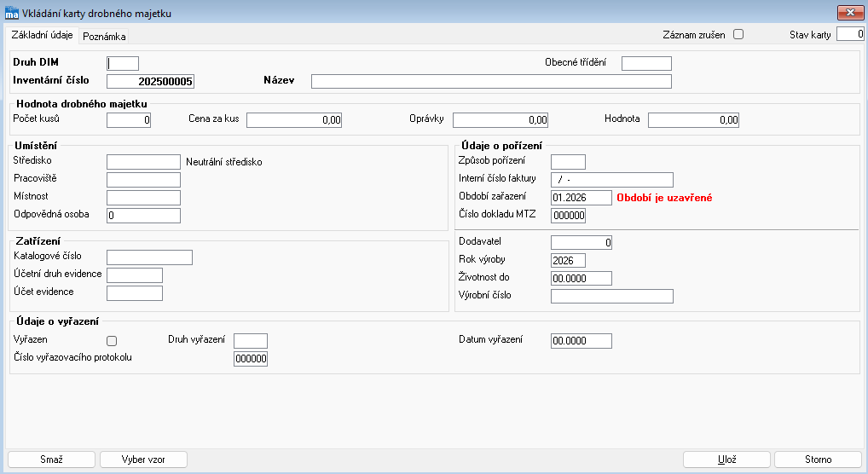868x474 pixels.
Task: Click the Neutrální středisko label
Action: click(224, 162)
